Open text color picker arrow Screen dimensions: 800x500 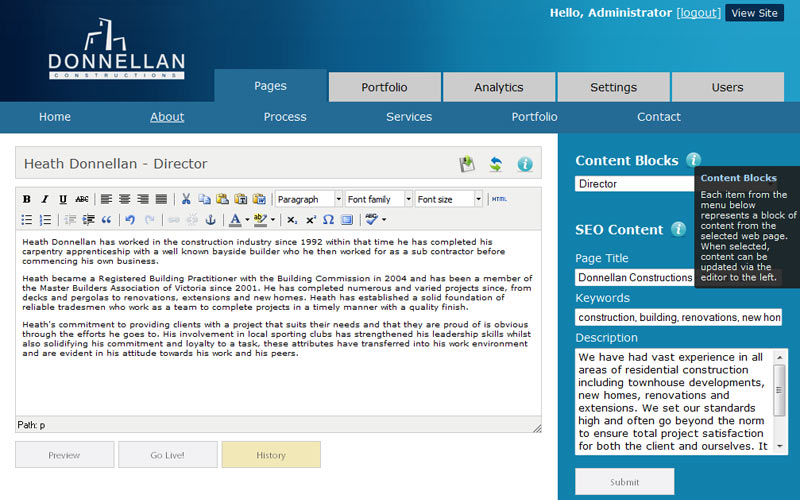click(247, 220)
